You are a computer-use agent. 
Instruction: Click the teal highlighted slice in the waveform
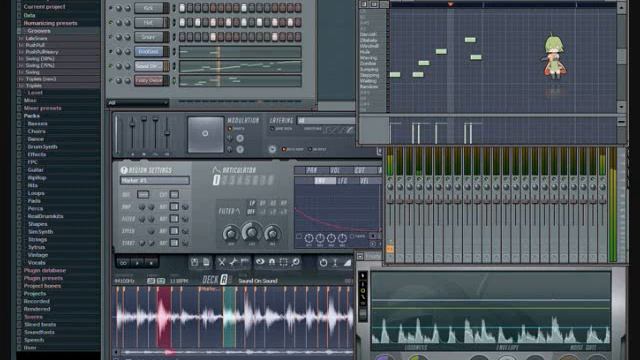coord(229,317)
